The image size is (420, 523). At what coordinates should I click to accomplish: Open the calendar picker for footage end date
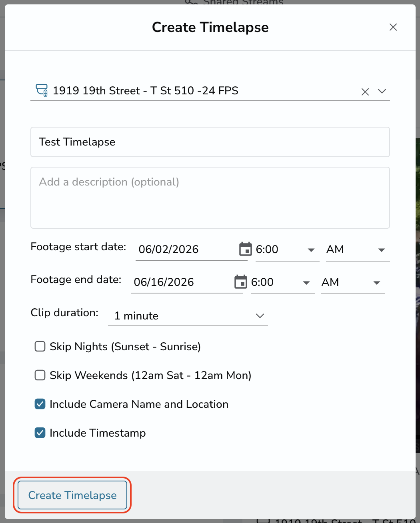coord(240,282)
